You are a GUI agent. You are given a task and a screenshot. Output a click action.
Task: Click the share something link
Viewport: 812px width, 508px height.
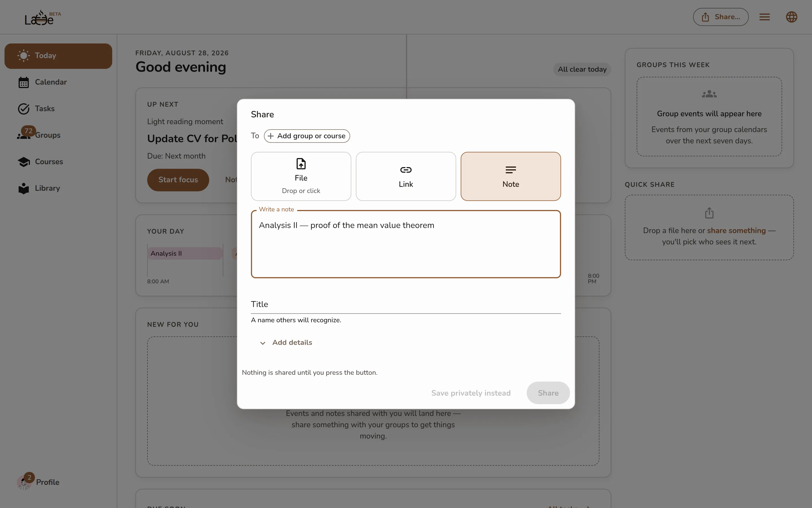tap(736, 231)
